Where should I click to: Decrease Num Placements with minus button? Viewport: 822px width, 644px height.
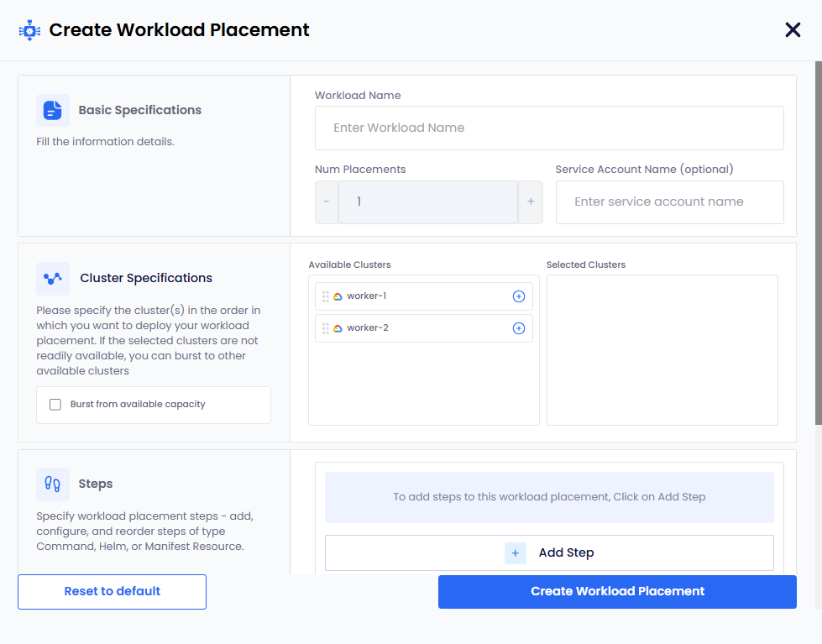pos(327,202)
